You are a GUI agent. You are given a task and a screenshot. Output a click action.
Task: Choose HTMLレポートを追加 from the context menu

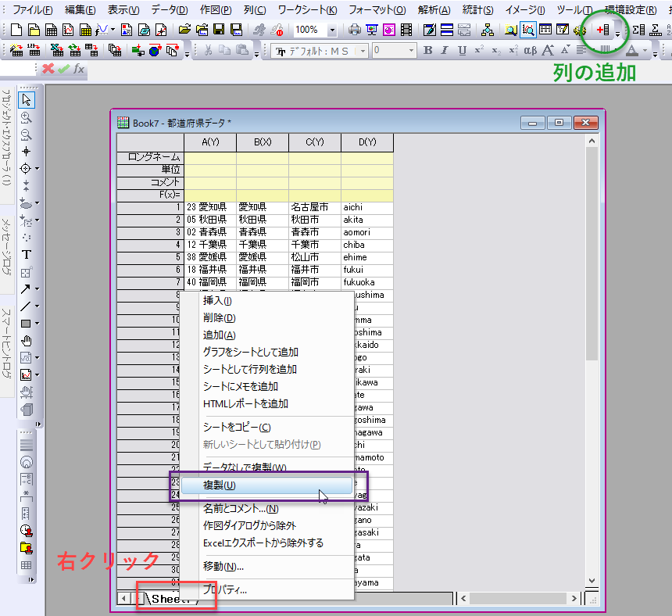click(267, 403)
